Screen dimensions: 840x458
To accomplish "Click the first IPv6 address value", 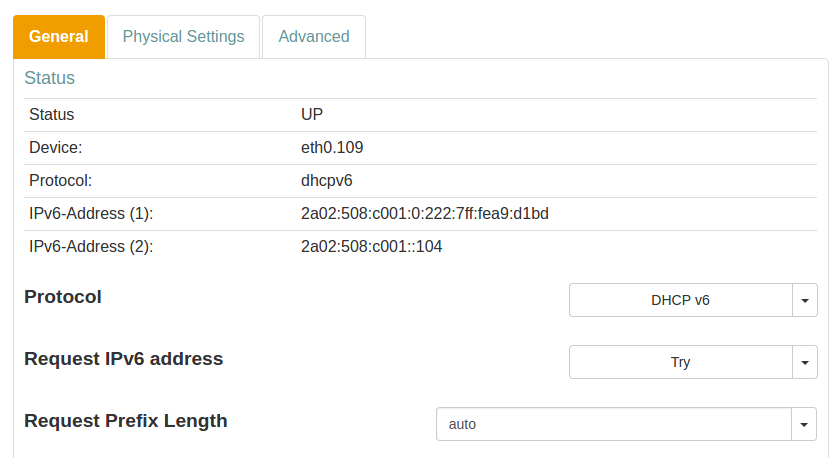I will (424, 213).
